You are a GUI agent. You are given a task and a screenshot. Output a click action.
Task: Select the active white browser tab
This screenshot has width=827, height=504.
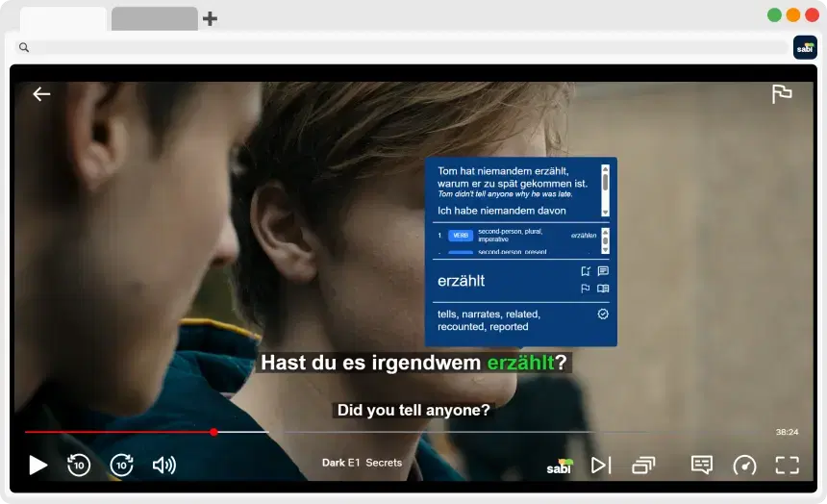click(x=63, y=18)
